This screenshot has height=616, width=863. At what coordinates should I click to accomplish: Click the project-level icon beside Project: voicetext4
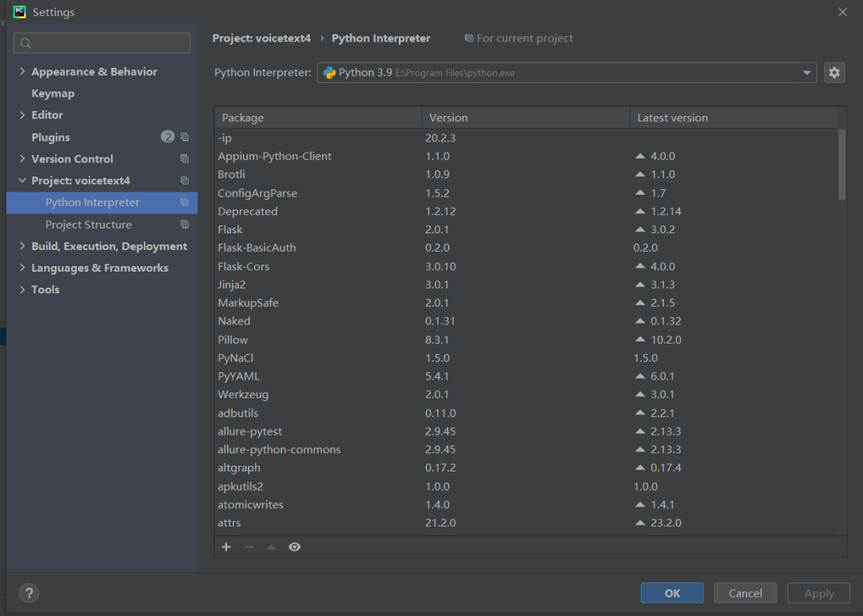pos(185,181)
